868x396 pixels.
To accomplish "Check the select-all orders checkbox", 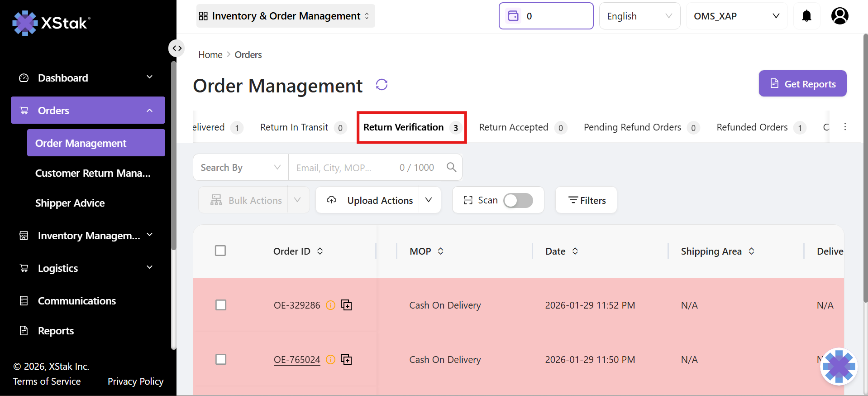I will coord(220,251).
